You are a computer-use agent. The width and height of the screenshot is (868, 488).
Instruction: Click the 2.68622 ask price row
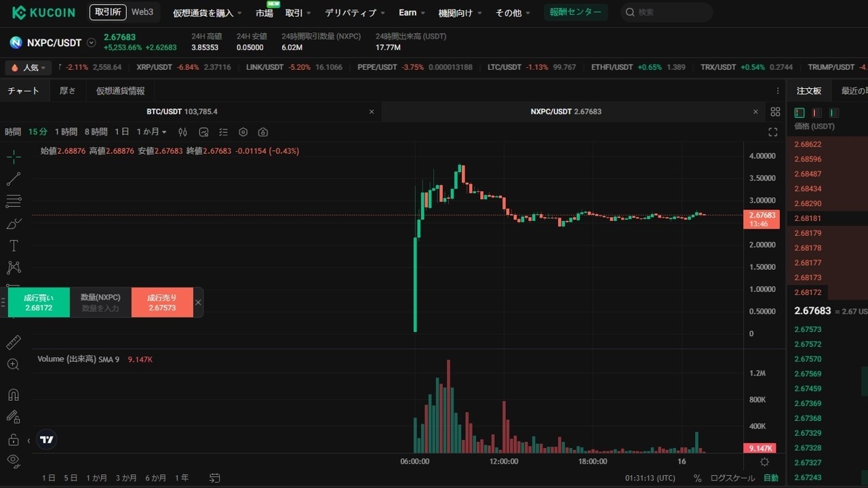(827, 144)
